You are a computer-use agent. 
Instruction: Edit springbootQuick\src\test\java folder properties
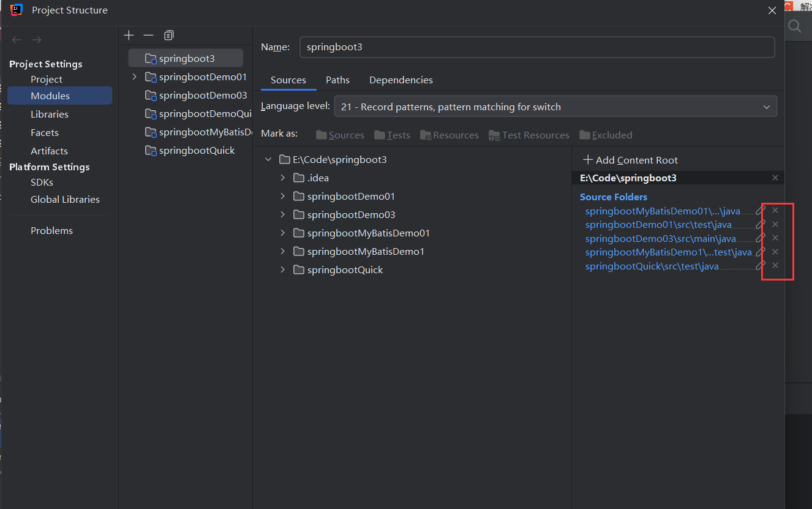coord(761,265)
